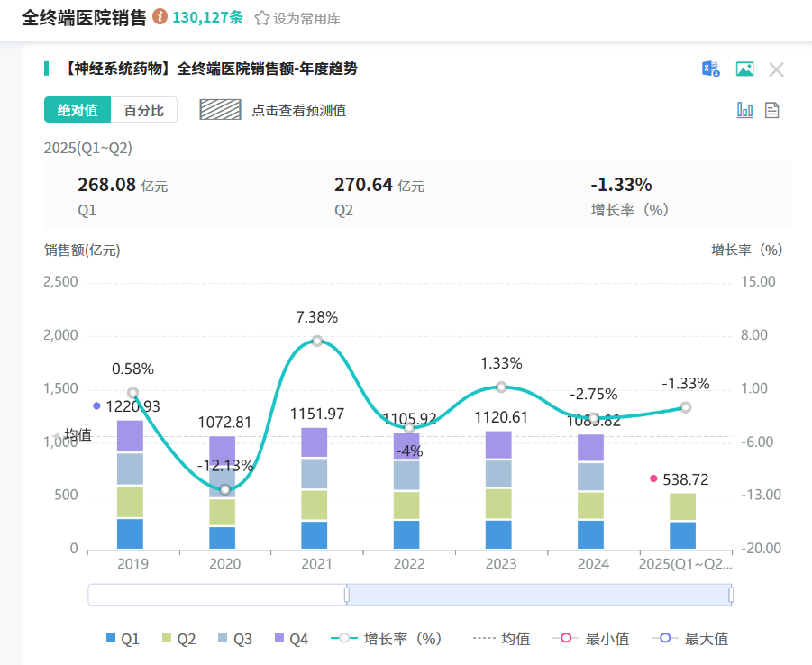
Task: Switch to bar chart view icon
Action: [x=744, y=110]
